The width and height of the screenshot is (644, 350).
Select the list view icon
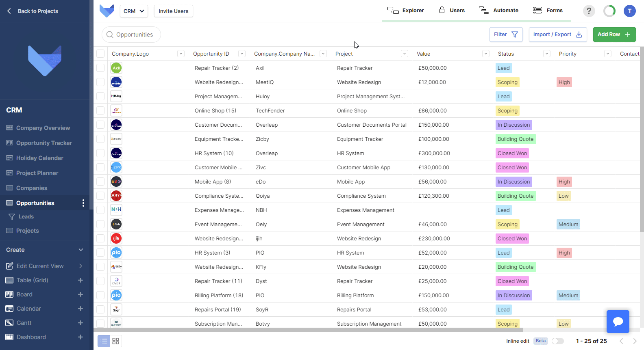(104, 341)
